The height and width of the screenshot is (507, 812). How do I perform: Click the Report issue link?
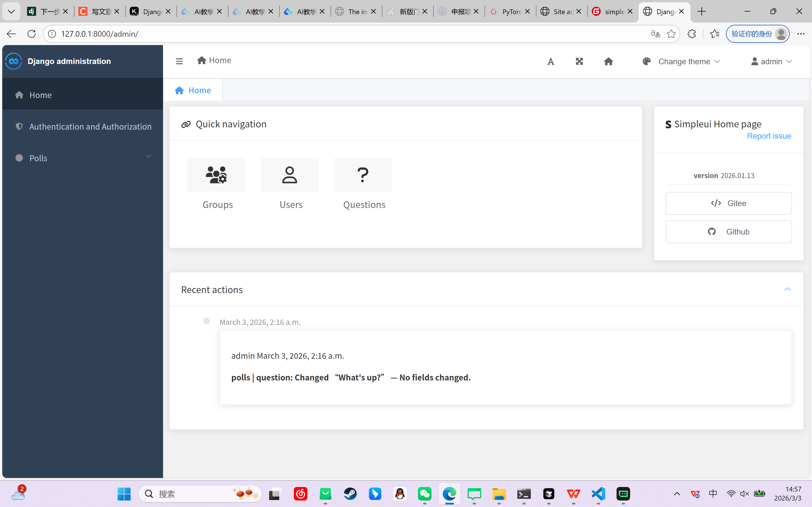click(x=769, y=136)
